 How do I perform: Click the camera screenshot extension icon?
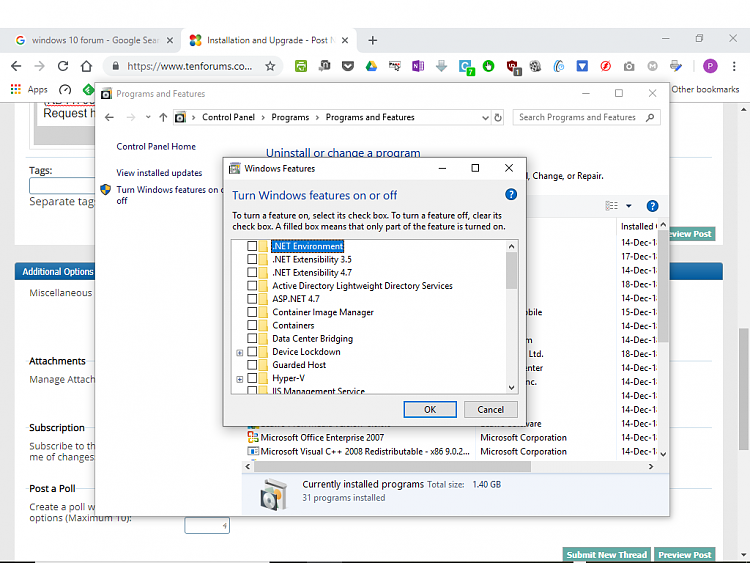click(629, 66)
